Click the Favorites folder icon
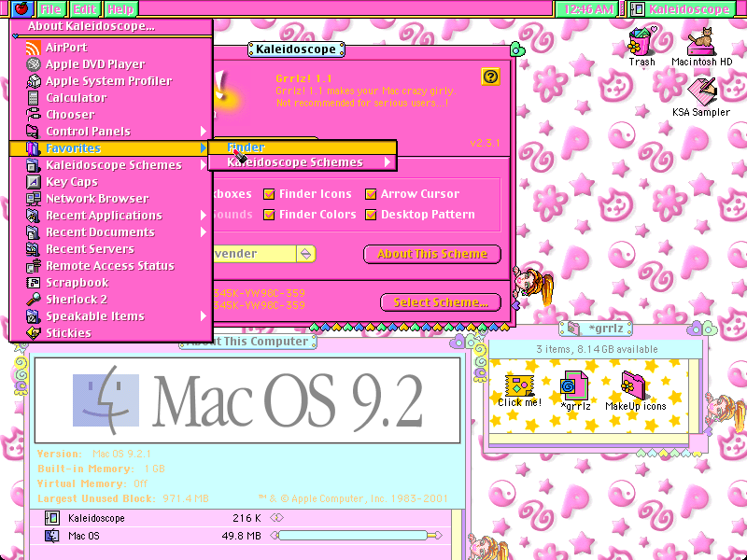 (33, 148)
